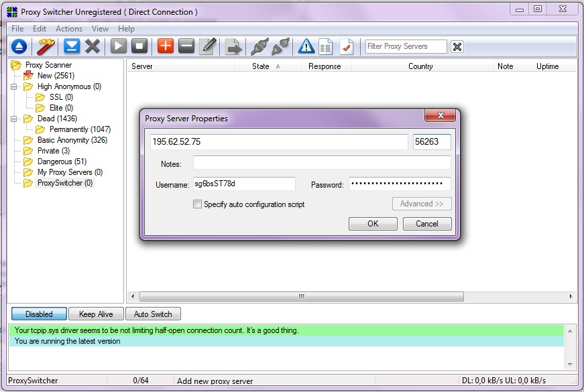Image resolution: width=584 pixels, height=392 pixels.
Task: Click the red plus add proxy icon
Action: coord(166,46)
